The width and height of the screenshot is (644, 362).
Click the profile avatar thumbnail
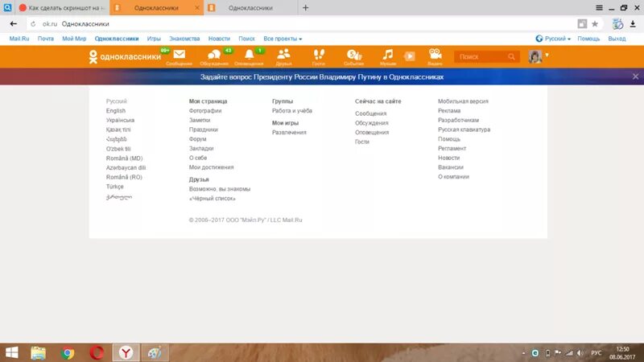(535, 56)
